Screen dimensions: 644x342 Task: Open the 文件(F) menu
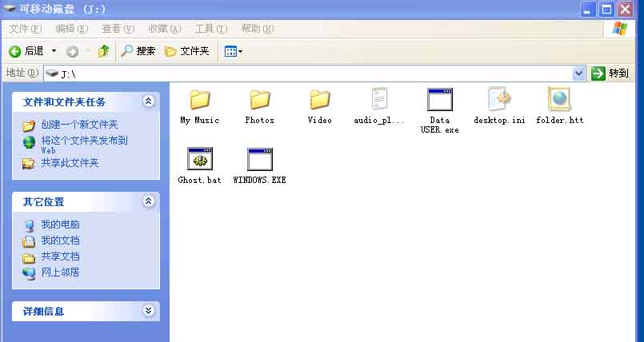(26, 29)
